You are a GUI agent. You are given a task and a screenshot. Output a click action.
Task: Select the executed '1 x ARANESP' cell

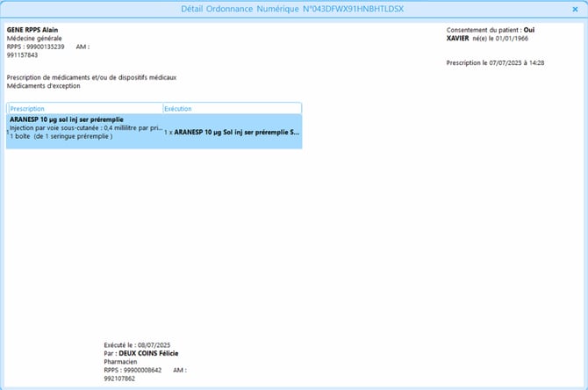pyautogui.click(x=232, y=131)
